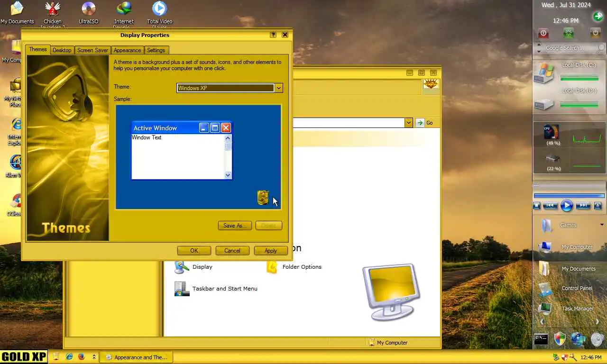Show previous sidebar launcher items with left arrow
Image resolution: width=607 pixels, height=364 pixels.
pyautogui.click(x=542, y=322)
